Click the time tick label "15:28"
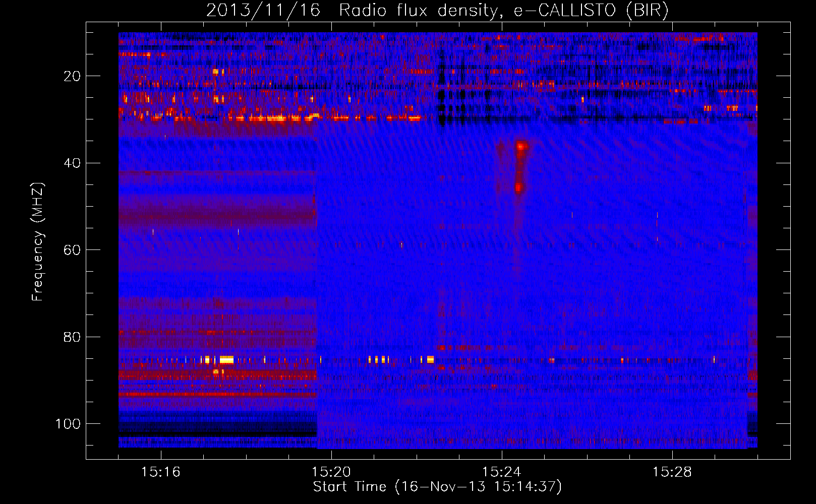The image size is (816, 504). [x=672, y=472]
